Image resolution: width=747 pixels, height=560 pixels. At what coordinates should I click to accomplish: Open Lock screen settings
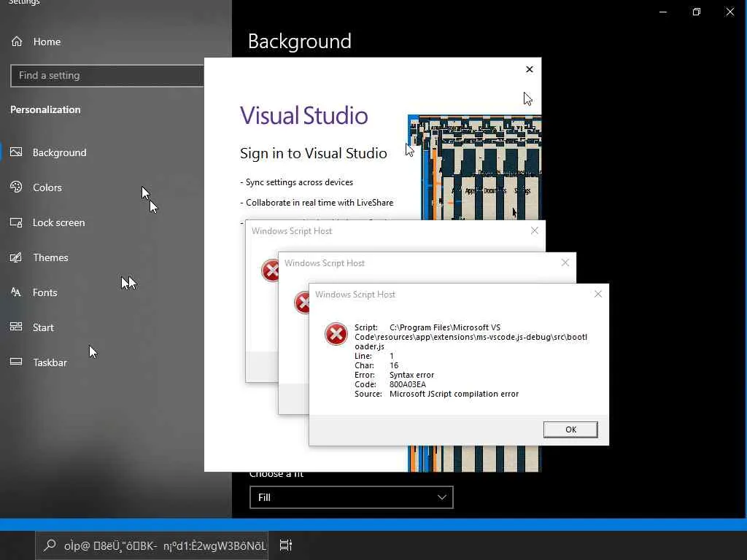point(47,222)
